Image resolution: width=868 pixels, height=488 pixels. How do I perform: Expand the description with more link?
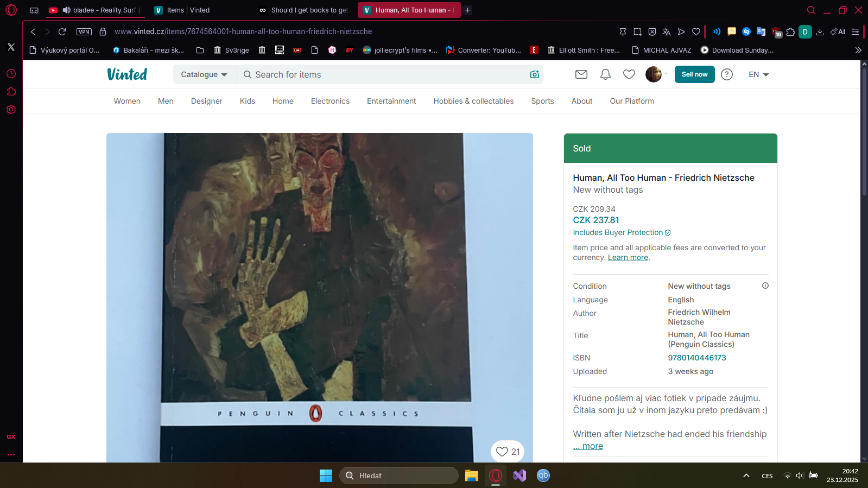click(x=588, y=446)
